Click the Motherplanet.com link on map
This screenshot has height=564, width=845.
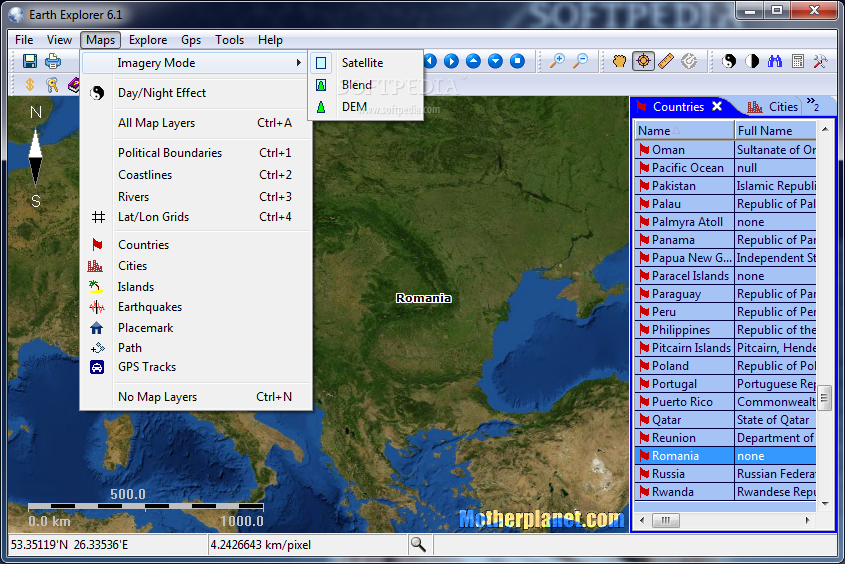[x=542, y=519]
